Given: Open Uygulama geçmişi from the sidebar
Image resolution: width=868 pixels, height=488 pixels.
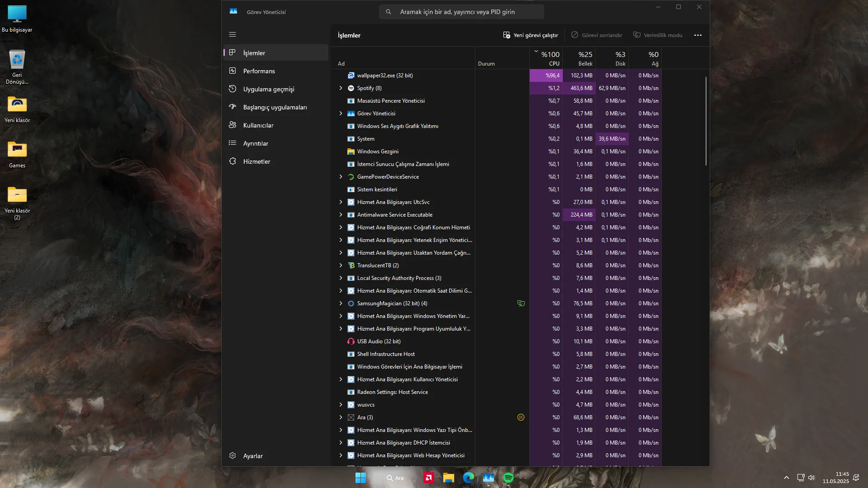Looking at the screenshot, I should pyautogui.click(x=268, y=89).
